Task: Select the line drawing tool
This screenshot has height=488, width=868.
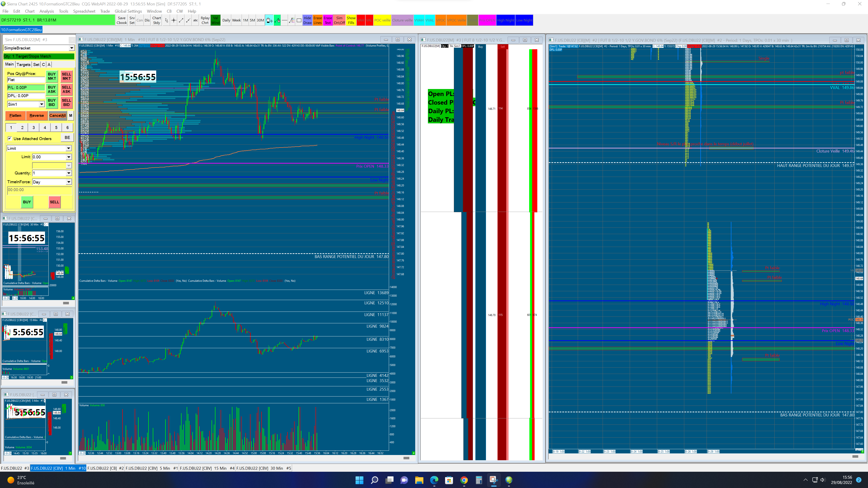Action: [181, 21]
